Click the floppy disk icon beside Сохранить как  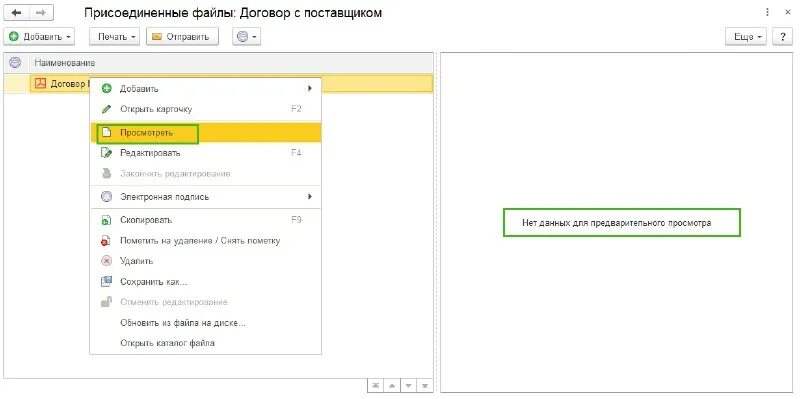pyautogui.click(x=106, y=282)
